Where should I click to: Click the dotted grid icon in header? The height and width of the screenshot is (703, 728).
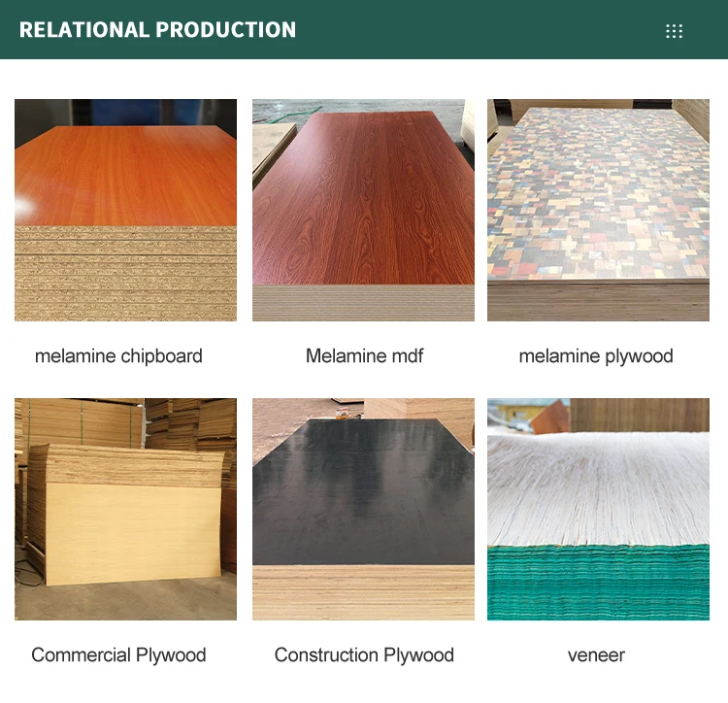pyautogui.click(x=674, y=31)
